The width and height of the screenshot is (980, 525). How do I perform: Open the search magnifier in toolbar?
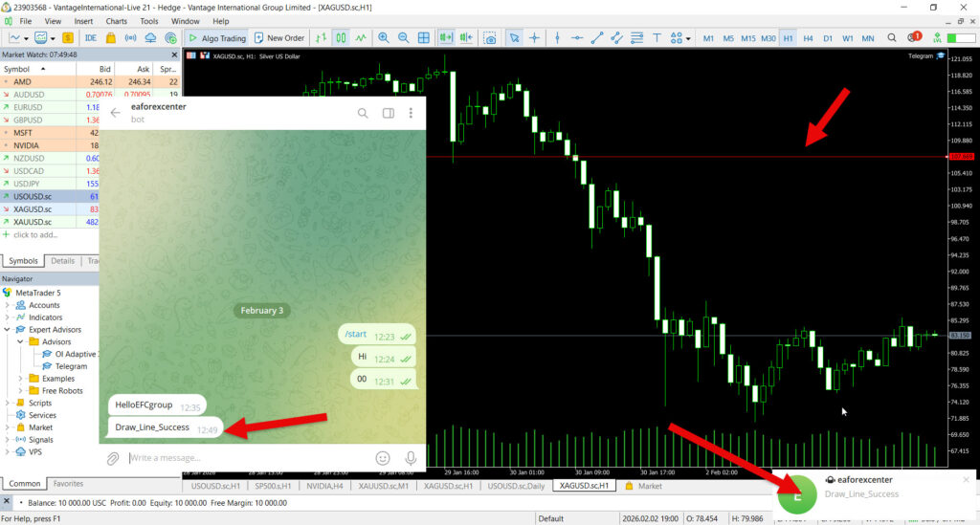click(x=891, y=38)
